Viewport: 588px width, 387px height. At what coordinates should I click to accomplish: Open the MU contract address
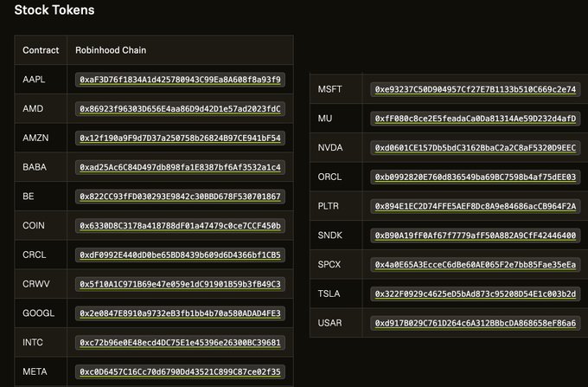476,119
